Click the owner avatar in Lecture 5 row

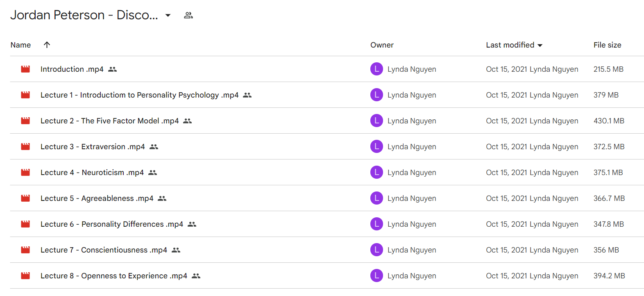click(376, 198)
